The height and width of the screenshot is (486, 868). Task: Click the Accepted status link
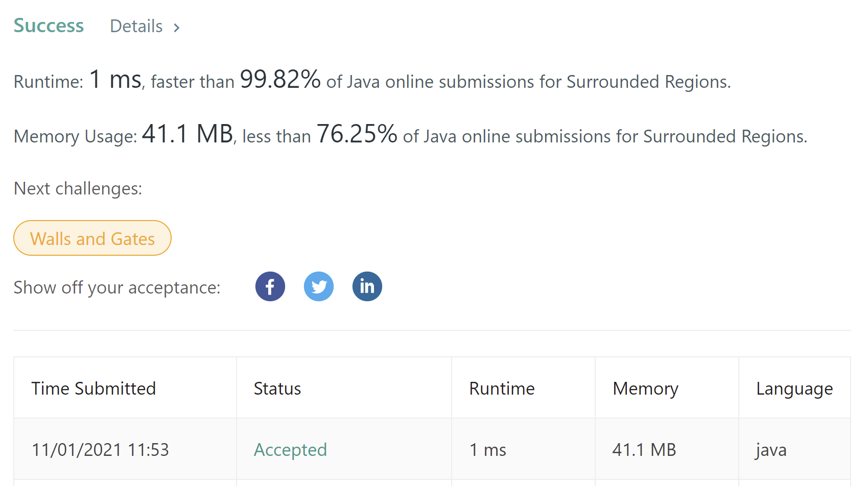[x=290, y=450]
